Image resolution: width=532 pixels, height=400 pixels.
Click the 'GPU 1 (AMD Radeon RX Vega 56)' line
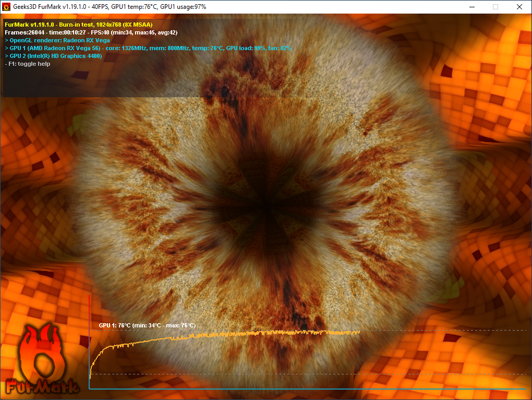pyautogui.click(x=148, y=48)
